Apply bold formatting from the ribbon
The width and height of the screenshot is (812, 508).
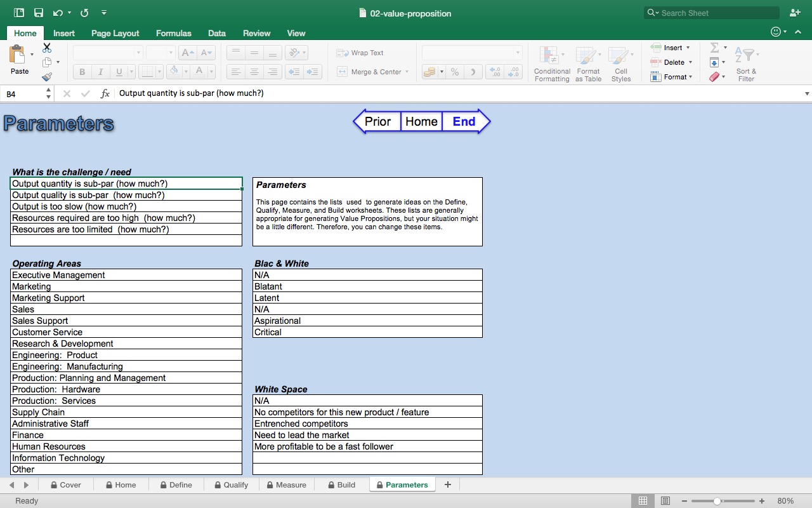[81, 71]
